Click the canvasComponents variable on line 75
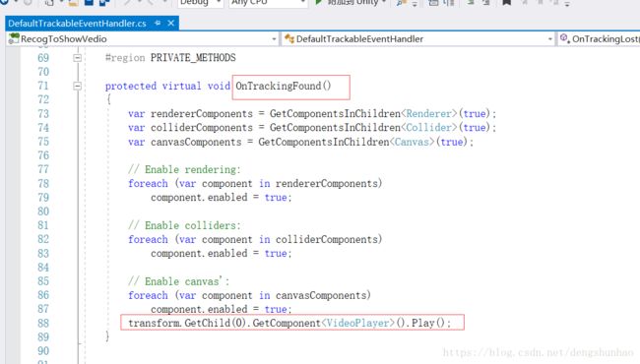Image resolution: width=640 pixels, height=364 pixels. pos(196,142)
